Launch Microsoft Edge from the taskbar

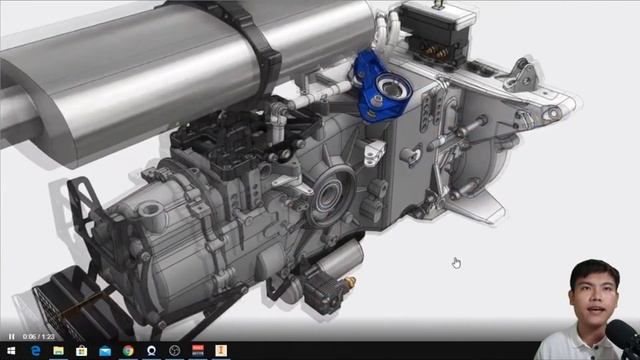click(x=36, y=351)
